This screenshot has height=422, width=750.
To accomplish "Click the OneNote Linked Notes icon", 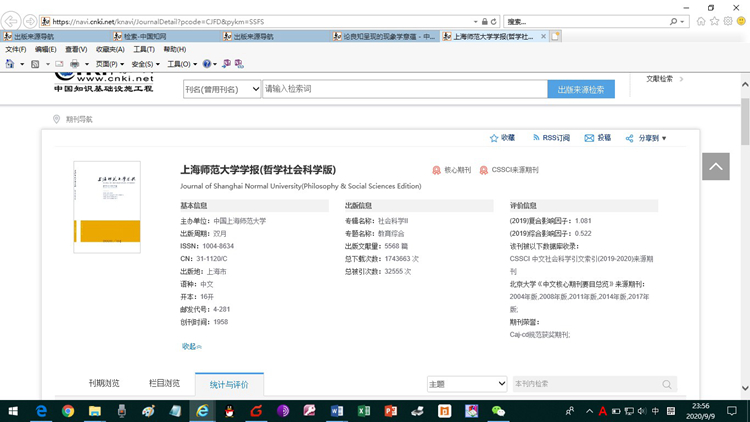I will click(x=239, y=64).
